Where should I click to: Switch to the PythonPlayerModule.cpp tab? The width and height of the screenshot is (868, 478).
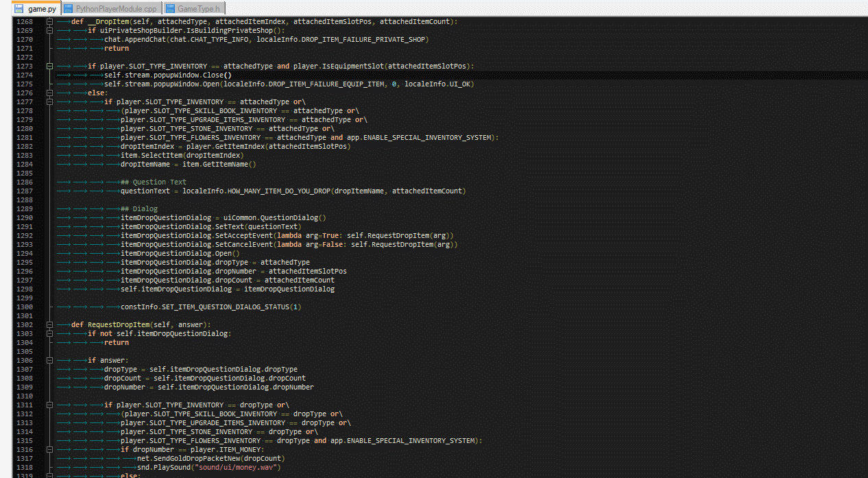tap(115, 9)
